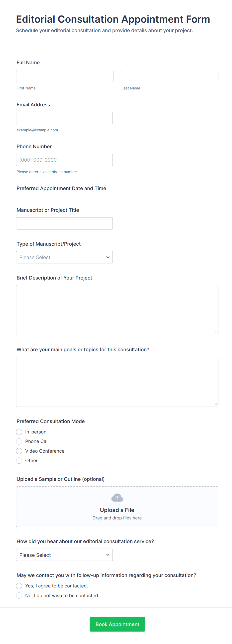The image size is (232, 644).
Task: Click into the Last Name field
Action: (x=169, y=76)
